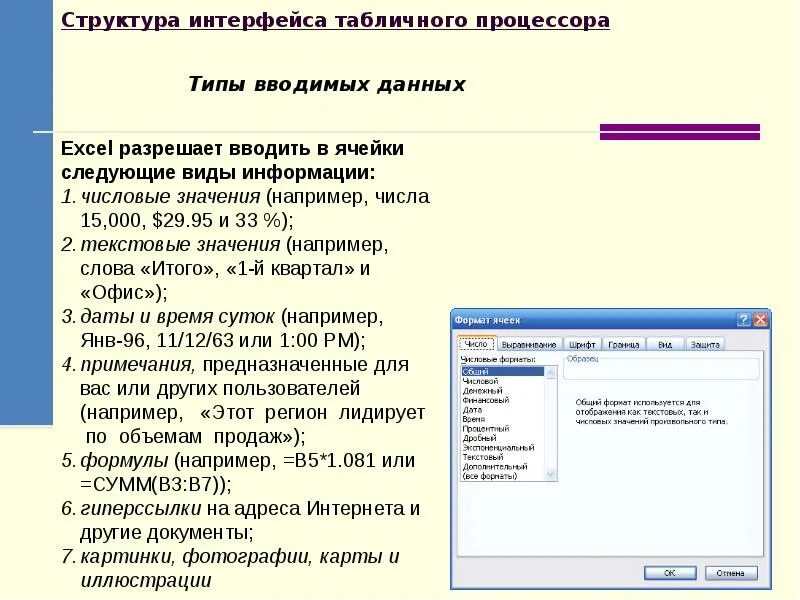The image size is (800, 600).
Task: Click the Числовые форматы label
Action: 498,360
